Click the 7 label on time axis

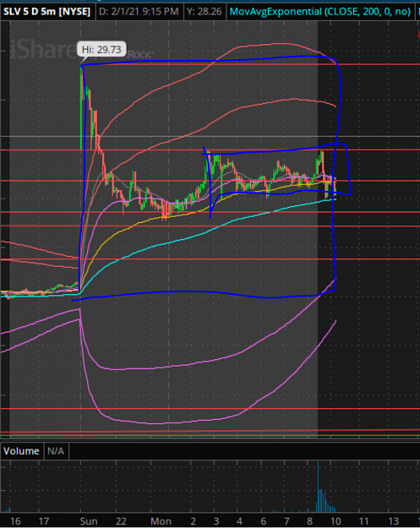tap(286, 521)
